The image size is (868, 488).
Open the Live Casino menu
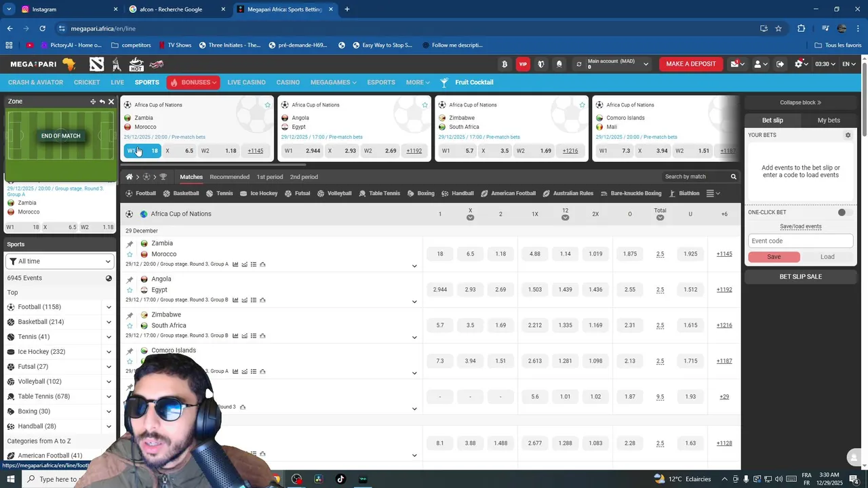click(246, 82)
